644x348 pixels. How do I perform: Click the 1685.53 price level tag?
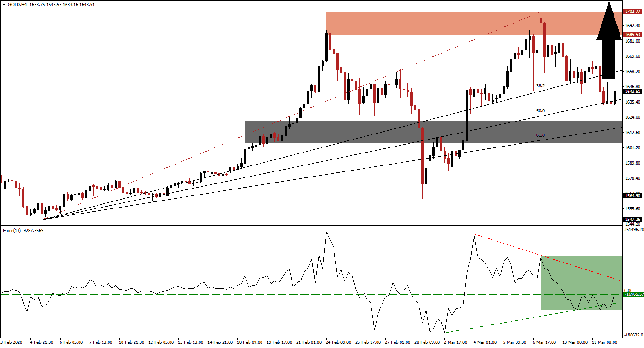click(x=632, y=34)
